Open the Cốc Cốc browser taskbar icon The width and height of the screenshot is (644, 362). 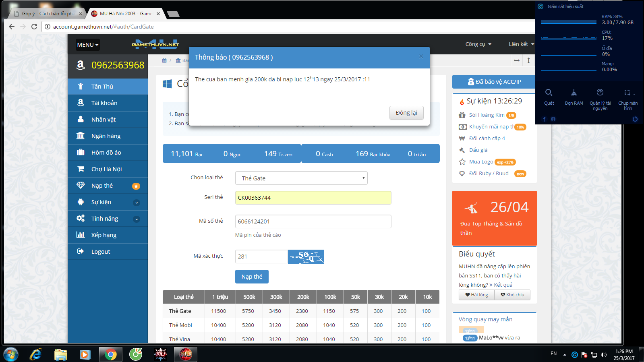coord(136,354)
